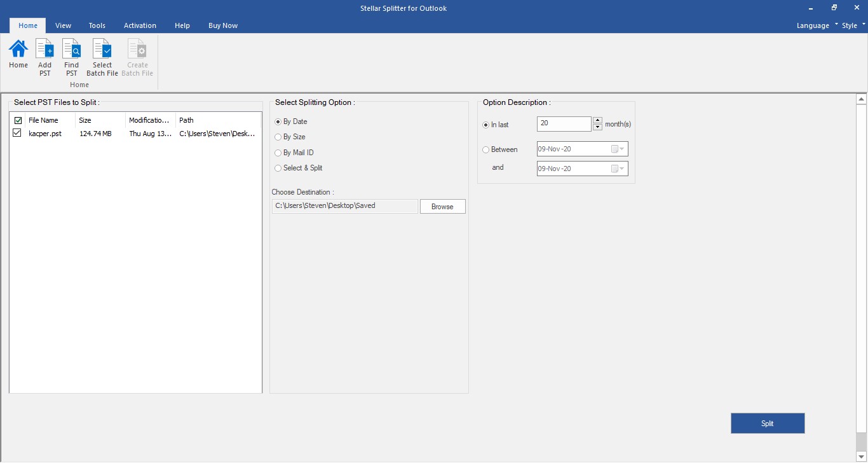Open the Add PST tool
Viewport: 868px width, 463px height.
click(x=44, y=54)
